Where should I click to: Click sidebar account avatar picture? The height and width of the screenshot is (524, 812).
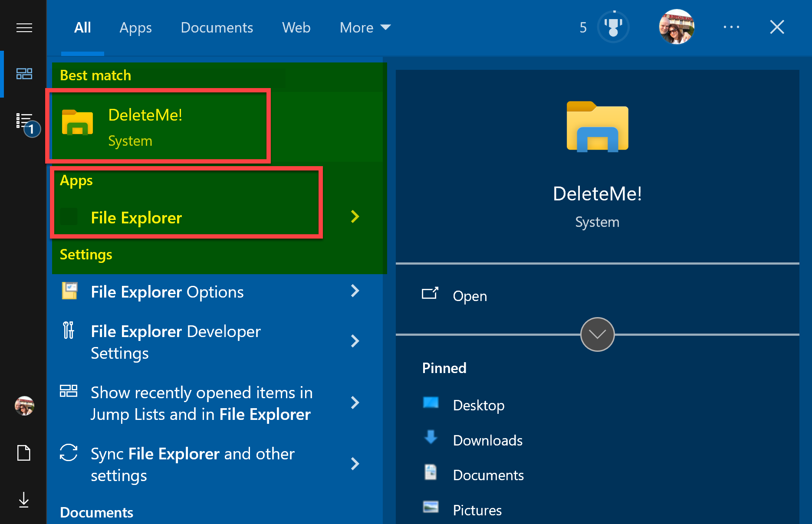pyautogui.click(x=24, y=406)
